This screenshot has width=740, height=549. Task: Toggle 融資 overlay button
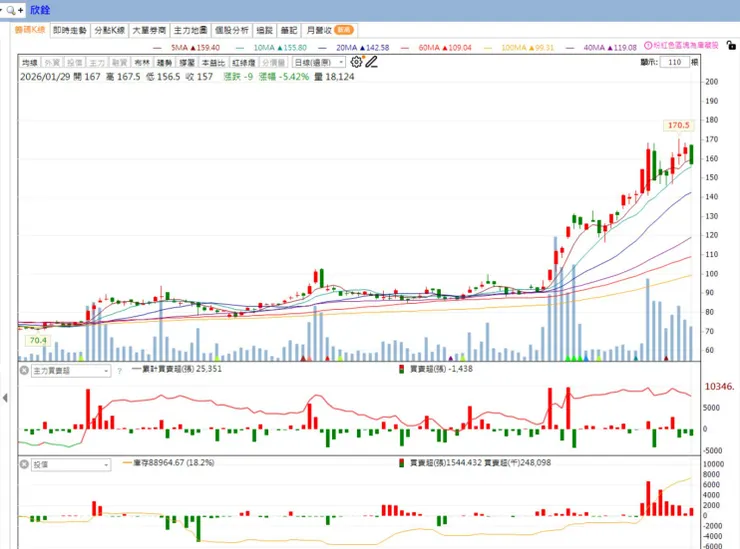[119, 62]
